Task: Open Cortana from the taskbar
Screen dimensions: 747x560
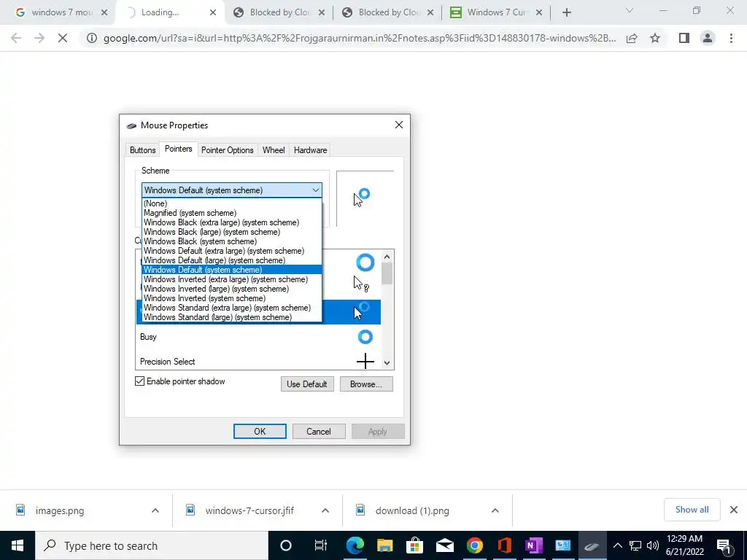Action: tap(286, 545)
